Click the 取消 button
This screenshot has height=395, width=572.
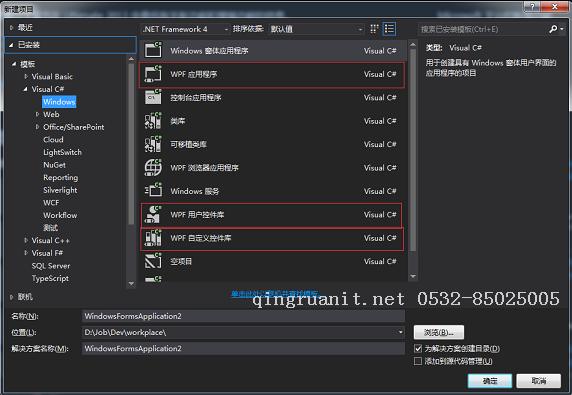click(539, 381)
